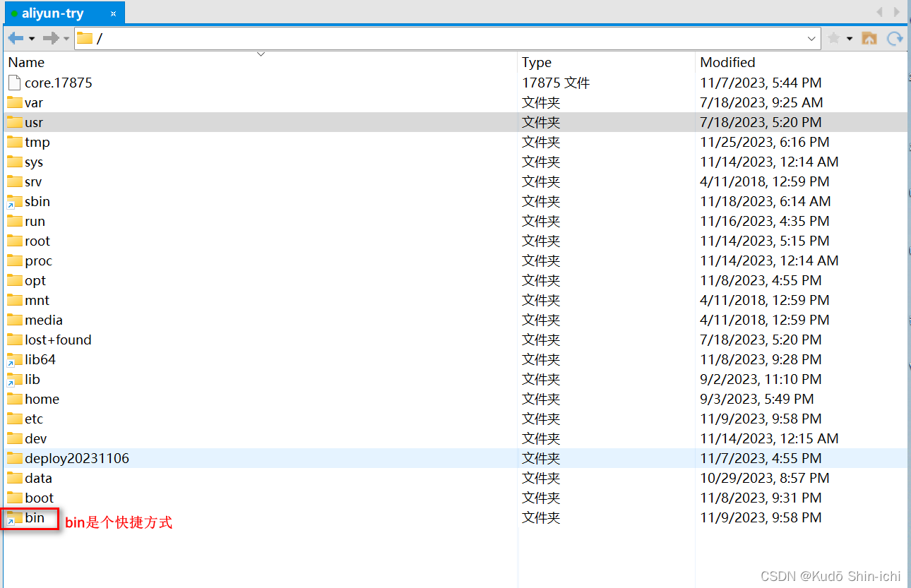Click the dev folder name
The width and height of the screenshot is (911, 588).
(x=36, y=438)
